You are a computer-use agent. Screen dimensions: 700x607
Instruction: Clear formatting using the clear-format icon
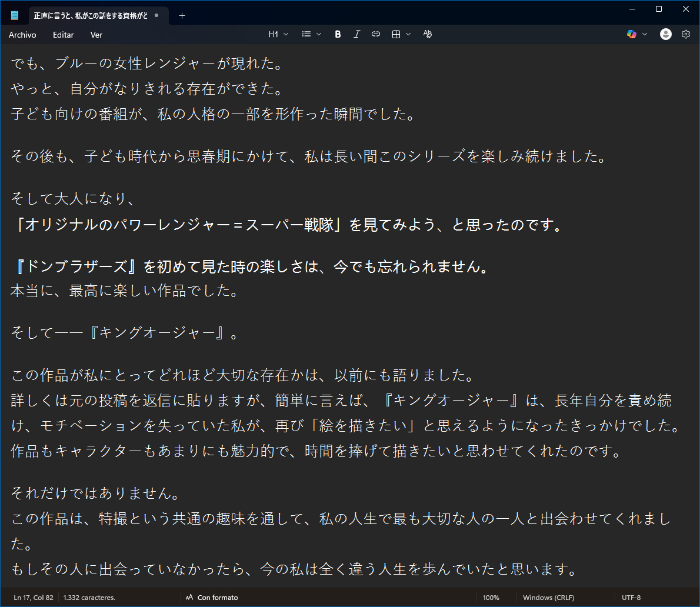428,34
